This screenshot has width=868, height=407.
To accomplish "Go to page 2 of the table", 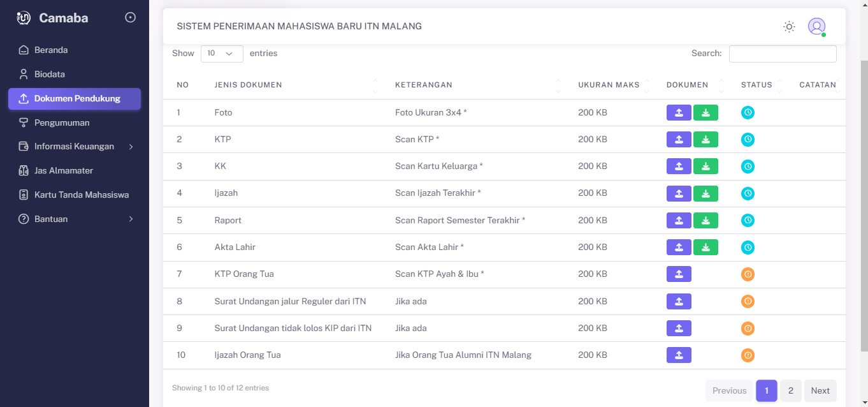I will click(x=790, y=391).
